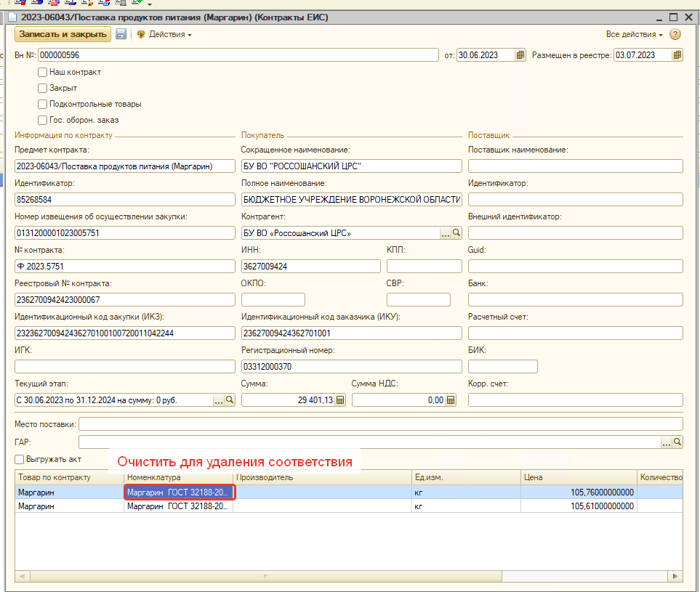Click the emblem icon beside Действия
700x592 pixels.
tap(141, 34)
